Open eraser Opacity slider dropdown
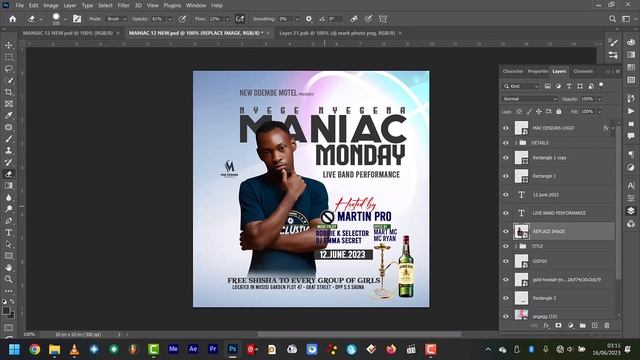 [170, 19]
